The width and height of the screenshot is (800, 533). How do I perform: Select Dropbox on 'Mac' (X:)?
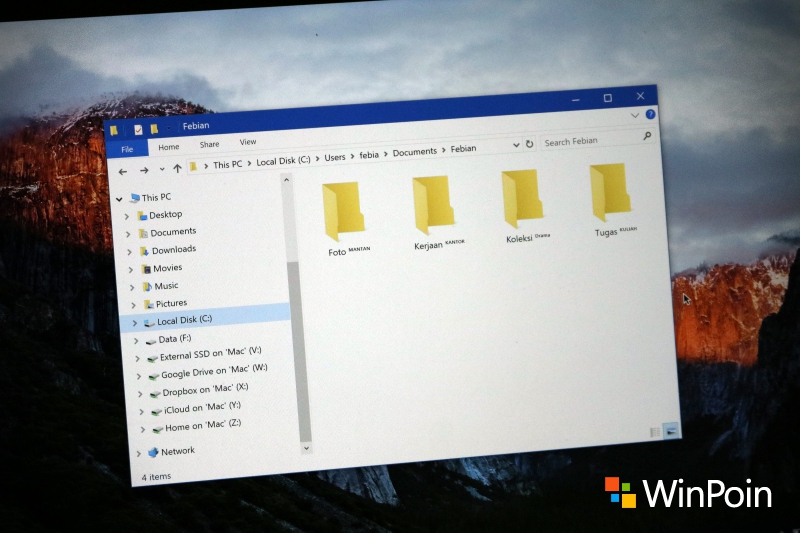tap(199, 390)
